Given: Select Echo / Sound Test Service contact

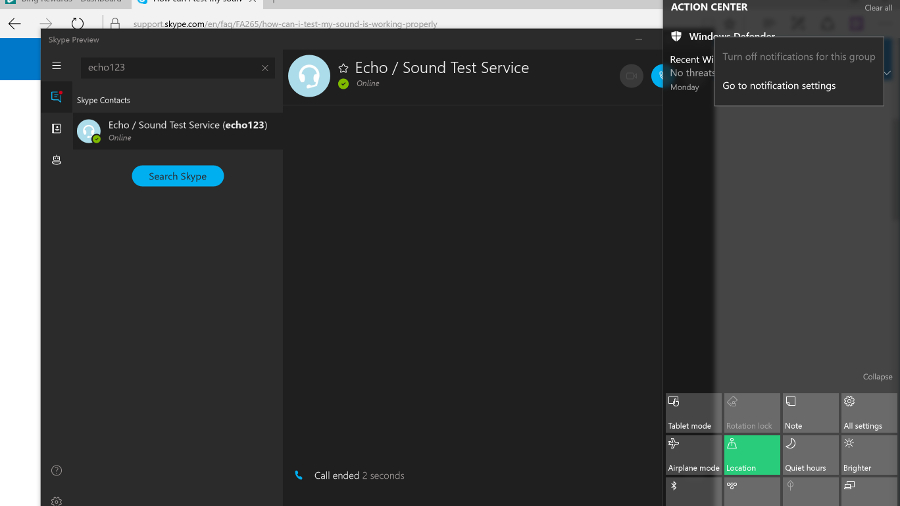Looking at the screenshot, I should tap(178, 131).
